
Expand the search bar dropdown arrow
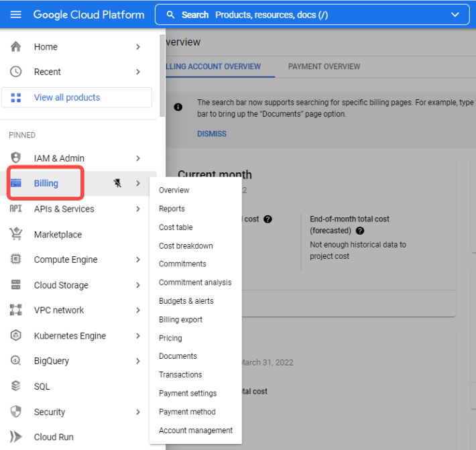click(x=455, y=15)
